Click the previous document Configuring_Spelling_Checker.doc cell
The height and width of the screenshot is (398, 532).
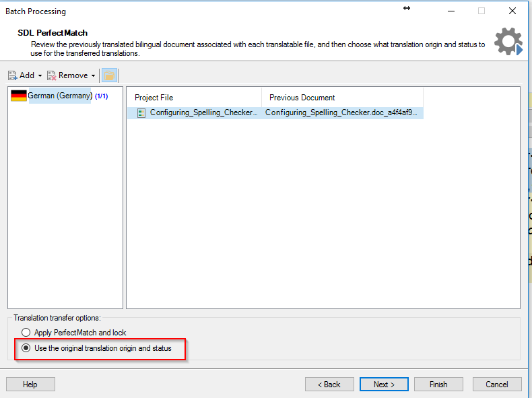pyautogui.click(x=341, y=112)
